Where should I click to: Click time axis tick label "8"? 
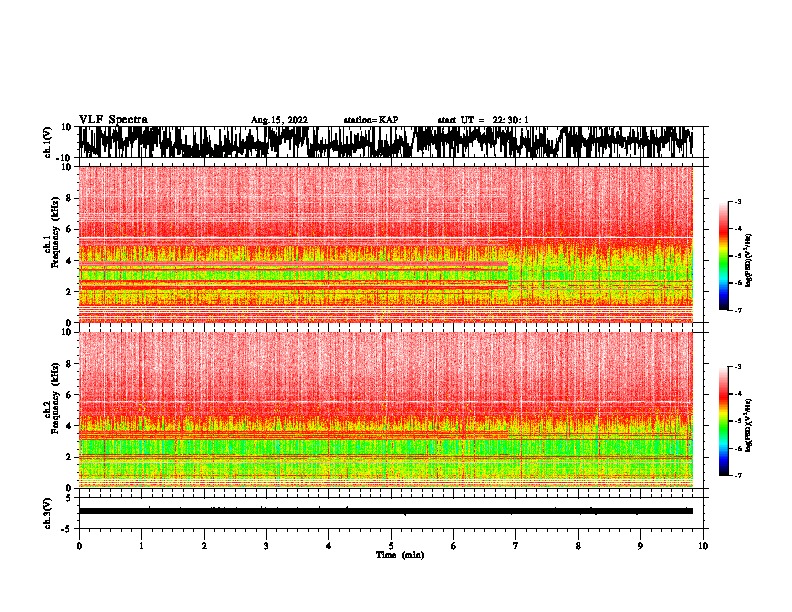pos(578,546)
